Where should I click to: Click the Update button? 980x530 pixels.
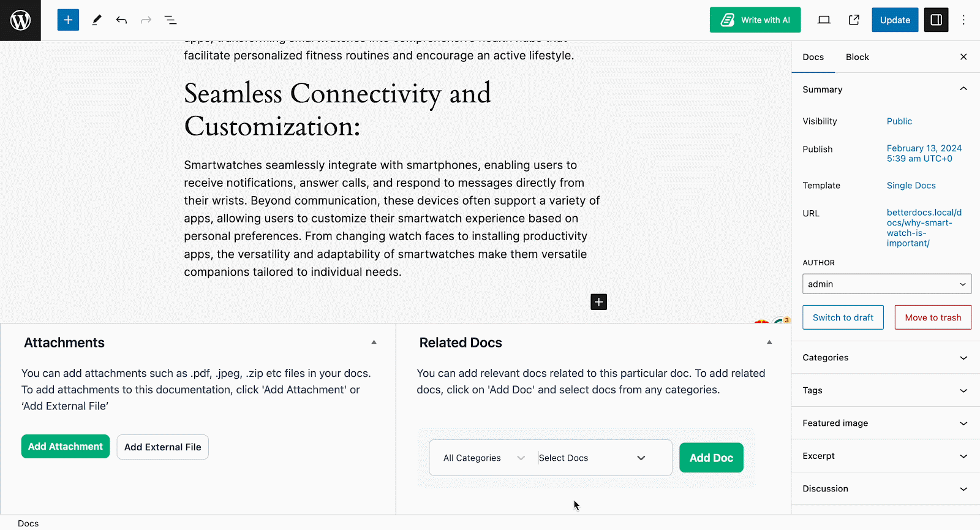click(x=895, y=20)
